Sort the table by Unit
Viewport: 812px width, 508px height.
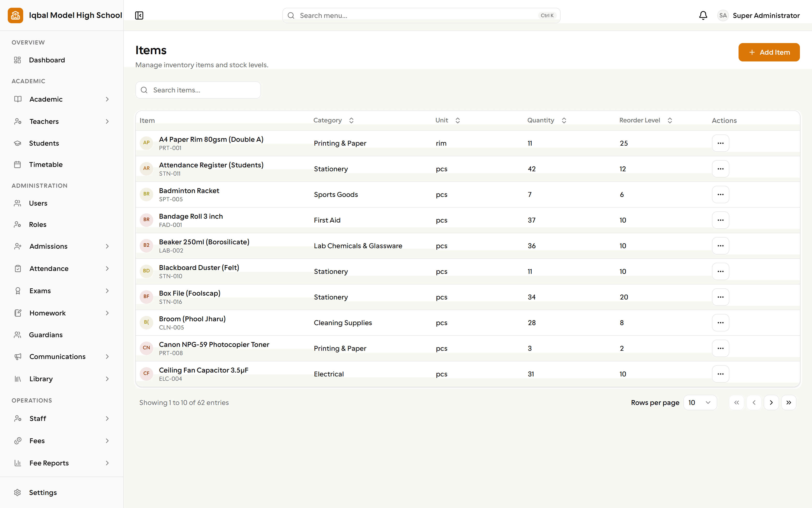(448, 120)
